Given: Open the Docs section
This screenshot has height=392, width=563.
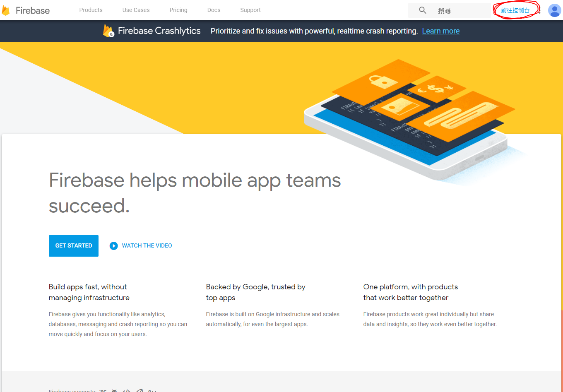Looking at the screenshot, I should click(214, 10).
